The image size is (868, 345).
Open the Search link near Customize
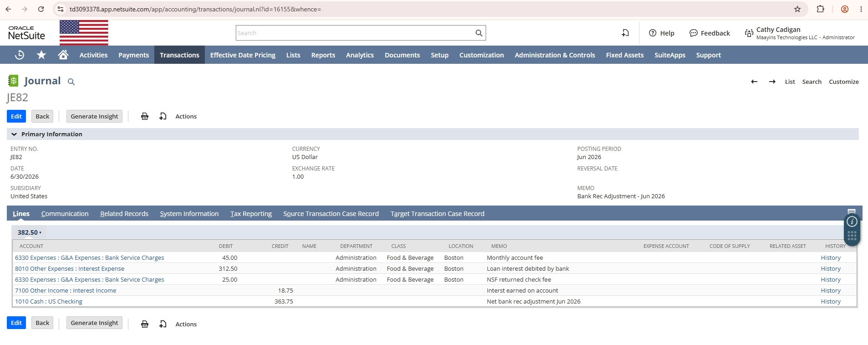812,82
